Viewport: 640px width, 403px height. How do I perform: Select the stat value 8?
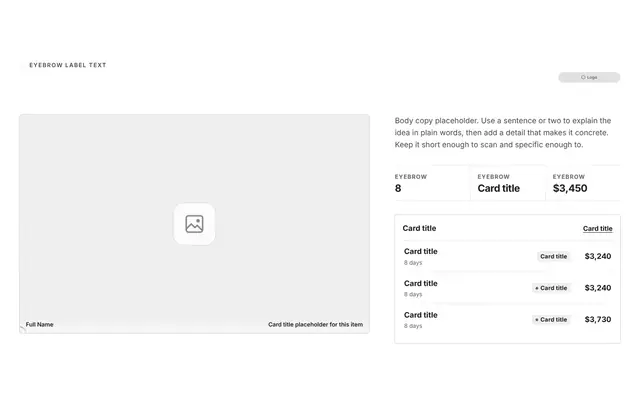[398, 188]
